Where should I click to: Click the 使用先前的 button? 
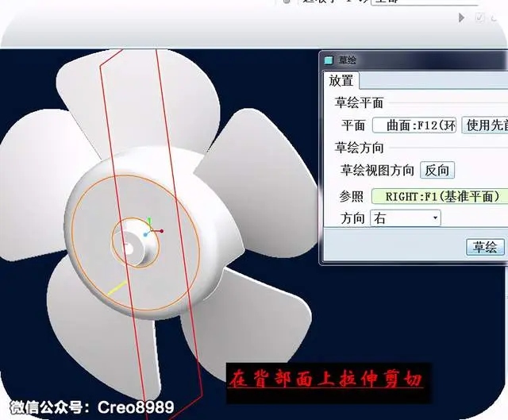[485, 125]
